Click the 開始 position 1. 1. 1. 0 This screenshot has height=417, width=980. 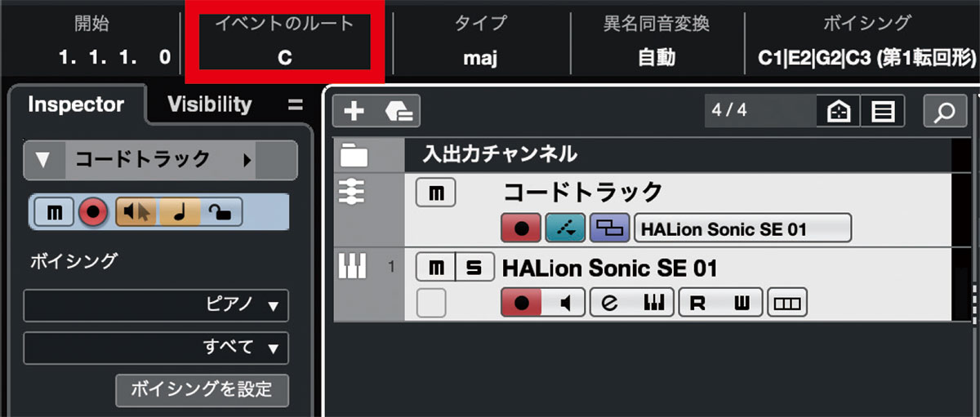[x=114, y=57]
